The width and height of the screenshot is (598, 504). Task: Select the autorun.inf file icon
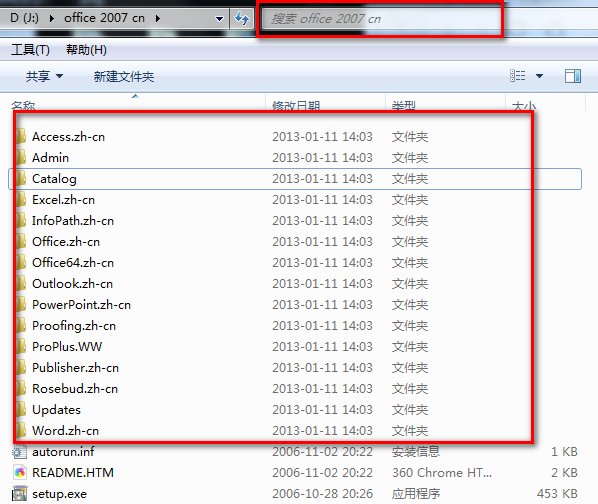[x=20, y=452]
